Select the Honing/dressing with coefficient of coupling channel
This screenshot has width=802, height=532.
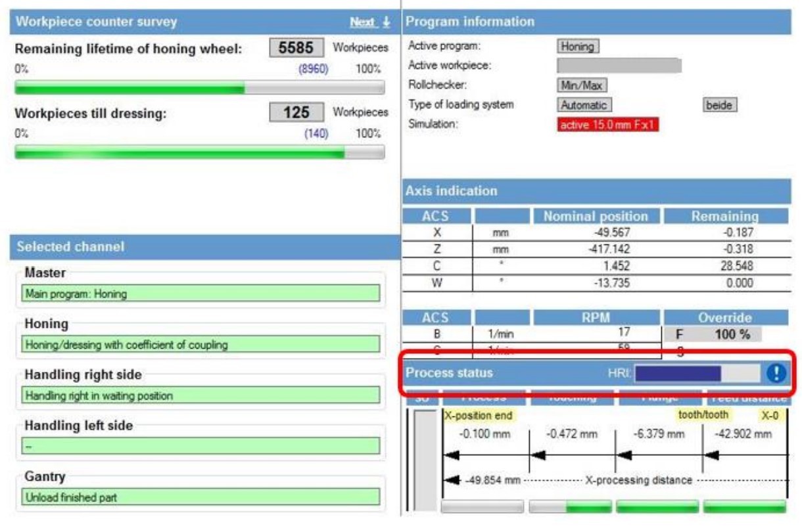[200, 344]
